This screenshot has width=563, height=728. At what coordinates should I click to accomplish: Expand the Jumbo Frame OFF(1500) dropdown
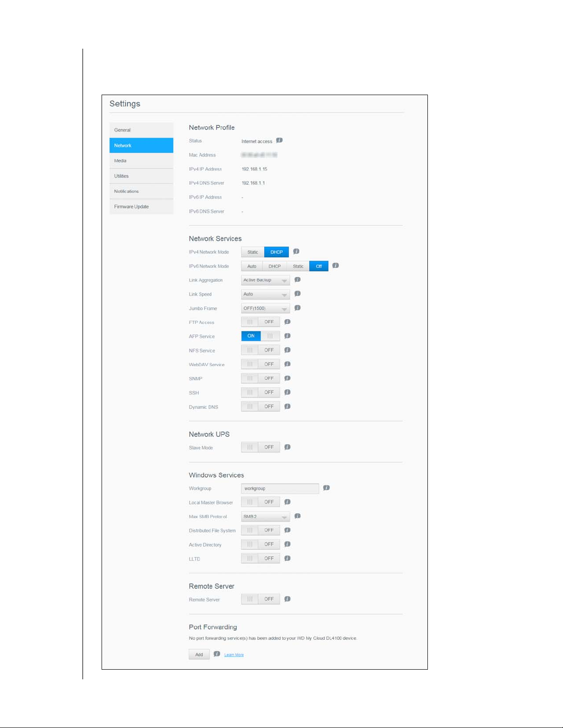click(266, 308)
